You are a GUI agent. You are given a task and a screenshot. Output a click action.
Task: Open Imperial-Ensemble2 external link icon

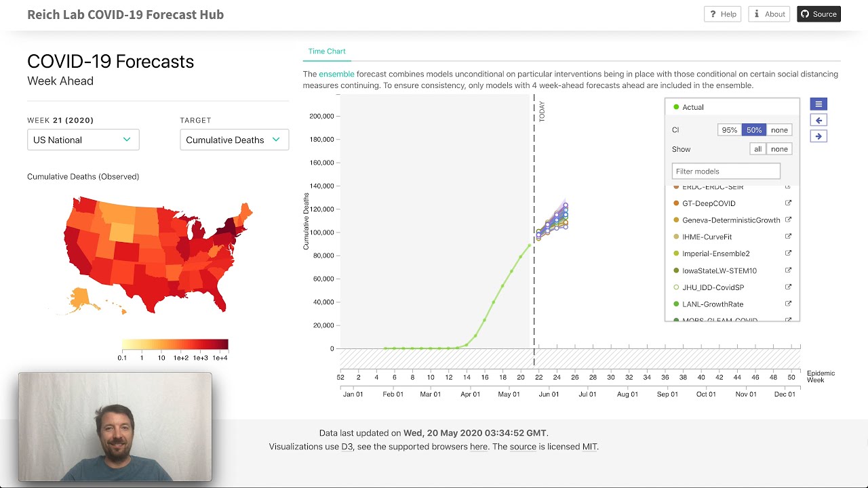pos(788,253)
